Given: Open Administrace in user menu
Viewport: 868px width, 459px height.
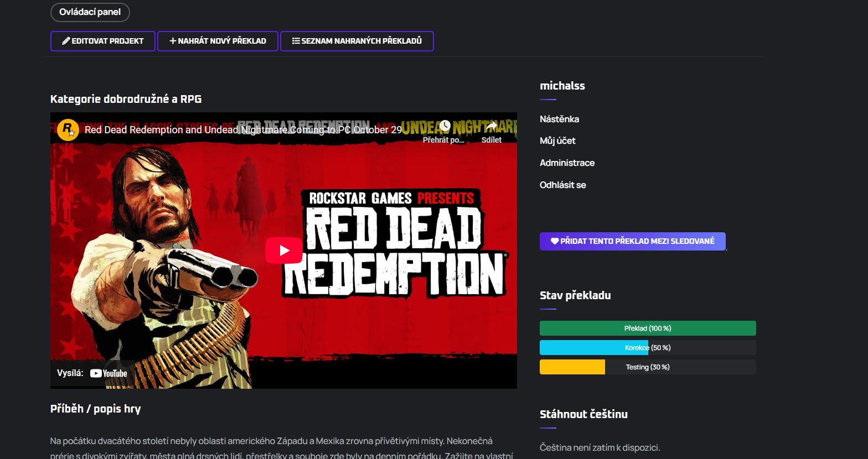Looking at the screenshot, I should pos(567,163).
